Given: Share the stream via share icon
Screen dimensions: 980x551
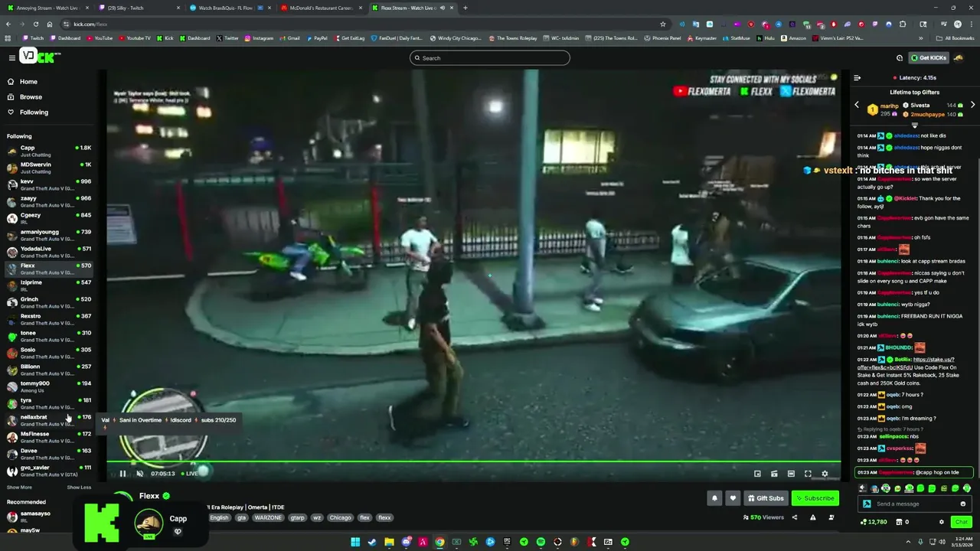Looking at the screenshot, I should [794, 517].
